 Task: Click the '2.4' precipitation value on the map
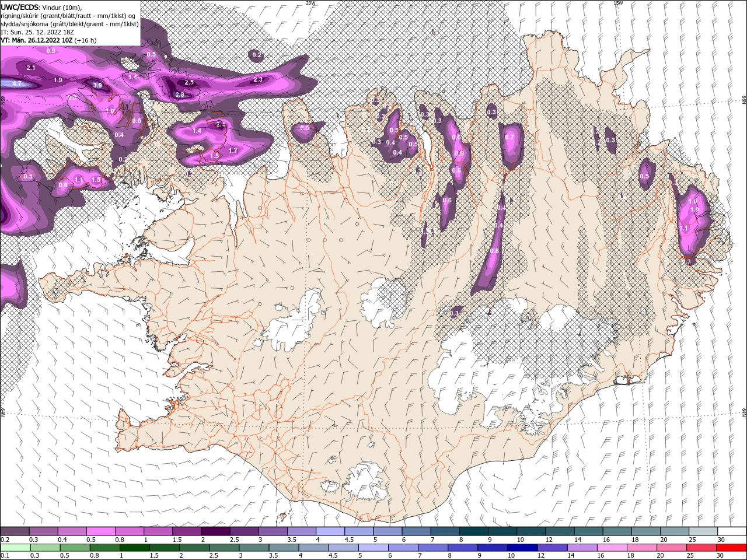point(220,124)
